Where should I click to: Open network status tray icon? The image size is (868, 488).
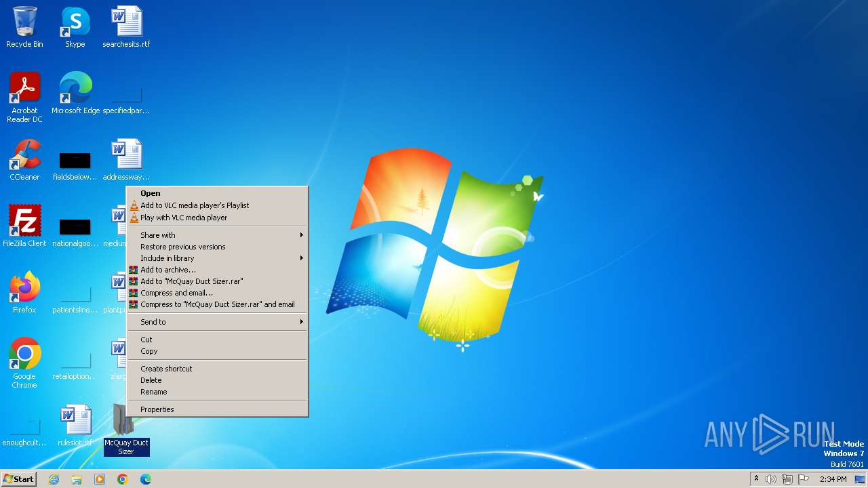pos(787,479)
